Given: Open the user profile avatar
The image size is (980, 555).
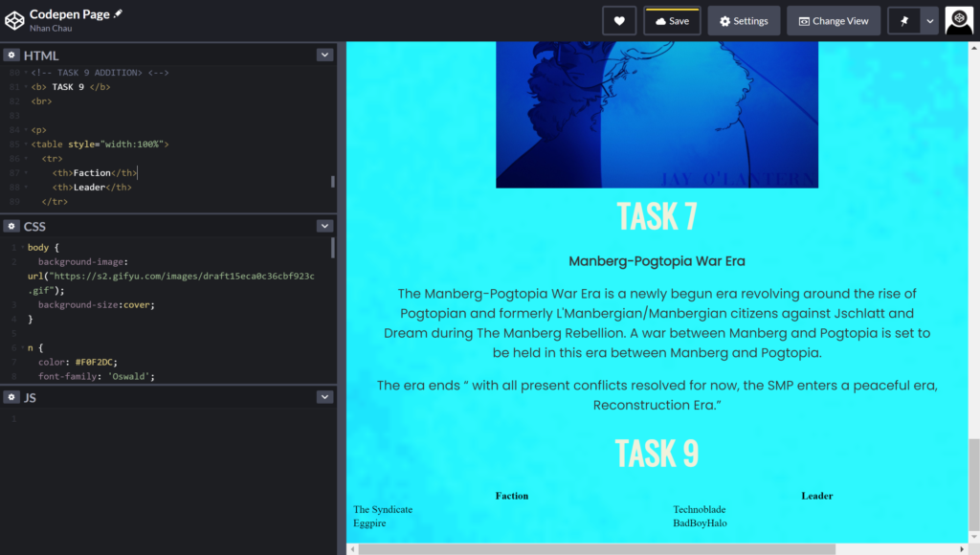Looking at the screenshot, I should tap(959, 21).
